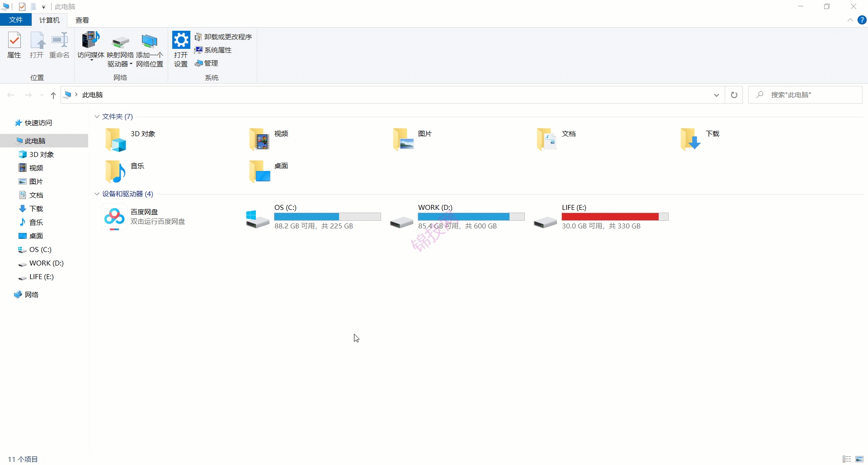This screenshot has width=868, height=465.
Task: Click 卸载或更改程序 button
Action: coord(223,37)
